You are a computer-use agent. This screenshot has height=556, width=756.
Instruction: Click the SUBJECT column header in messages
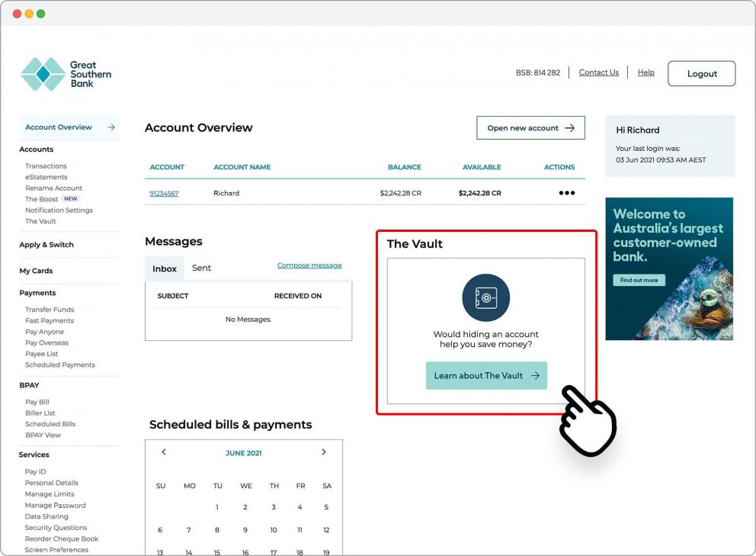[172, 296]
